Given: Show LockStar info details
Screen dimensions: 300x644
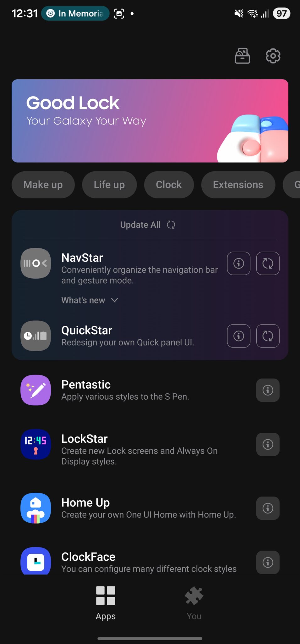Looking at the screenshot, I should pyautogui.click(x=268, y=444).
